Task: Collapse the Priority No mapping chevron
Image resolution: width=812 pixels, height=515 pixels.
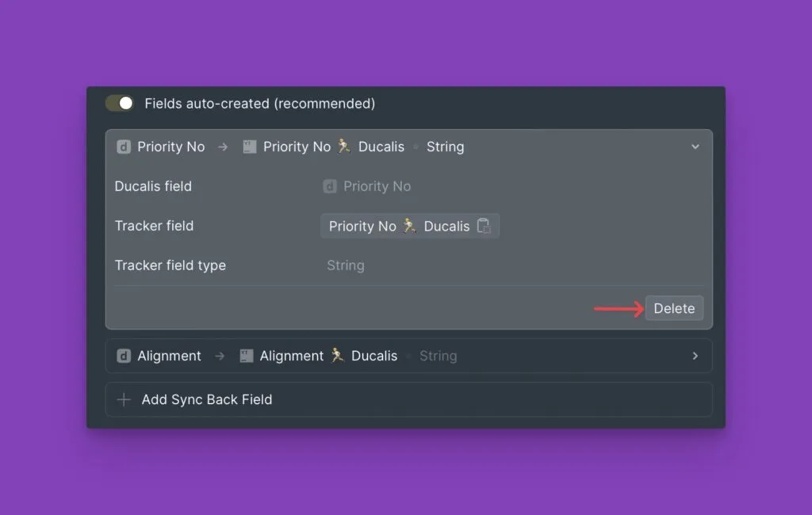Action: point(695,147)
